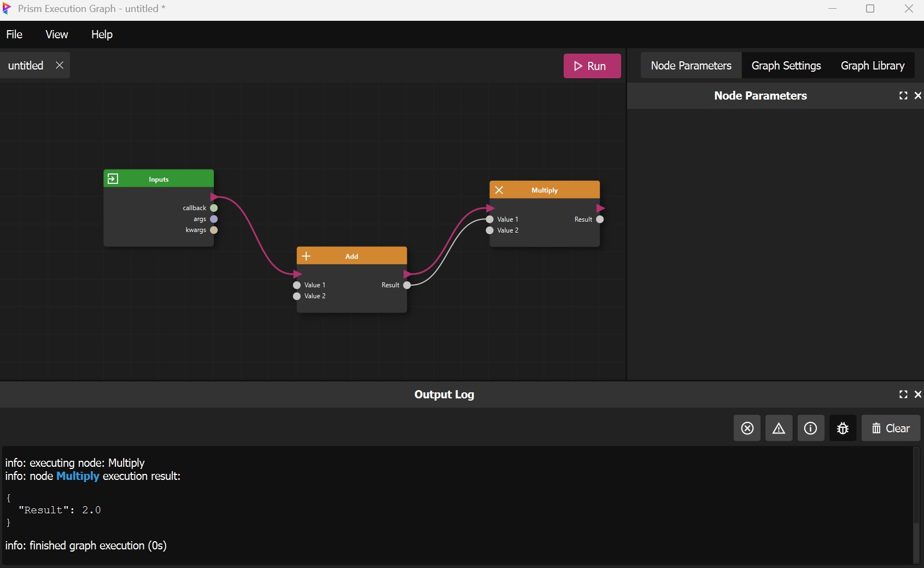The height and width of the screenshot is (568, 924).
Task: Toggle the error filter in Output Log
Action: tap(747, 428)
